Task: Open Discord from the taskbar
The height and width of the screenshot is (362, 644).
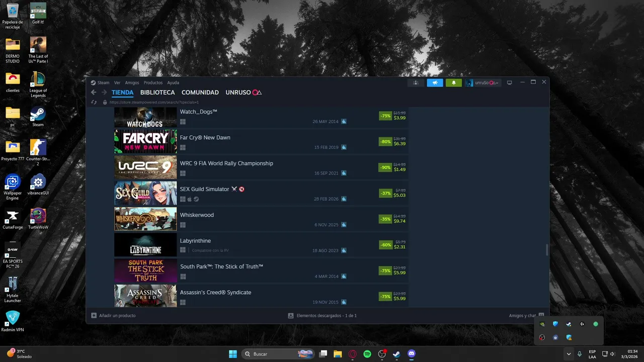Action: point(412,354)
